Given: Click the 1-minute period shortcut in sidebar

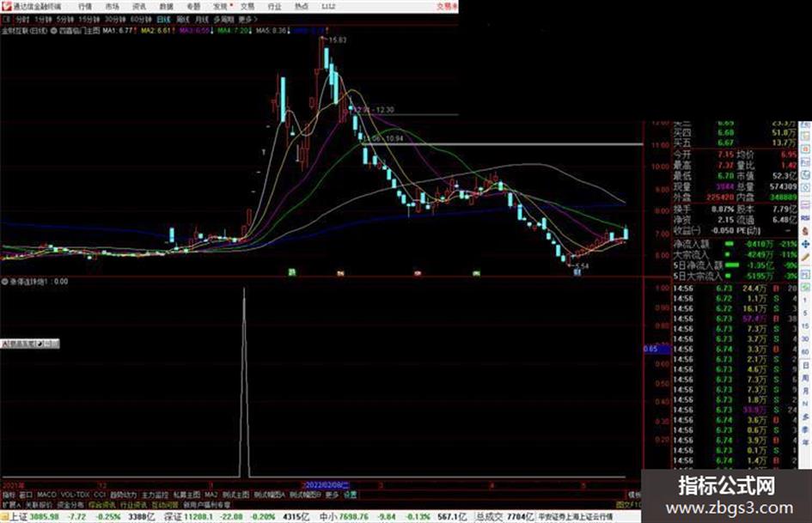Looking at the screenshot, I should [805, 301].
